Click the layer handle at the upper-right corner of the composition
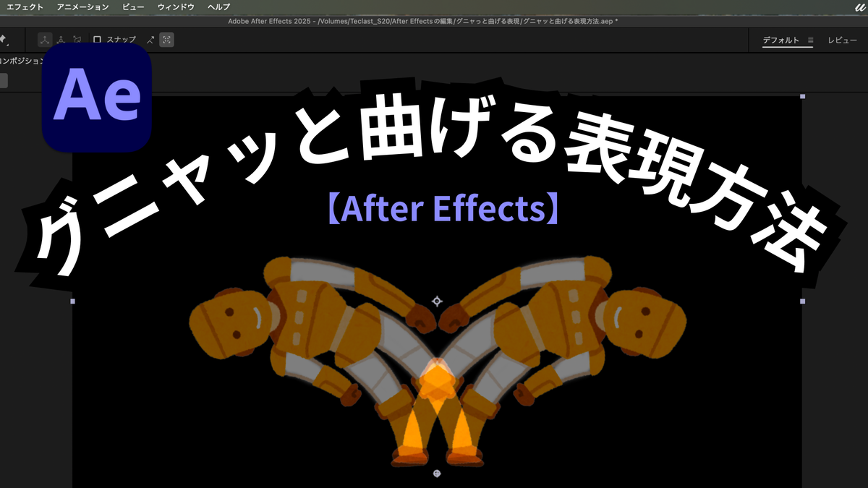Image resolution: width=868 pixels, height=488 pixels. tap(802, 96)
